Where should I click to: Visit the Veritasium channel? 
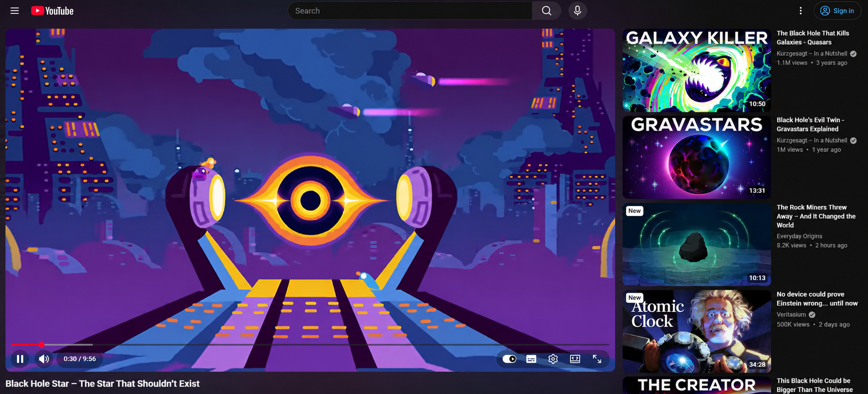point(791,315)
